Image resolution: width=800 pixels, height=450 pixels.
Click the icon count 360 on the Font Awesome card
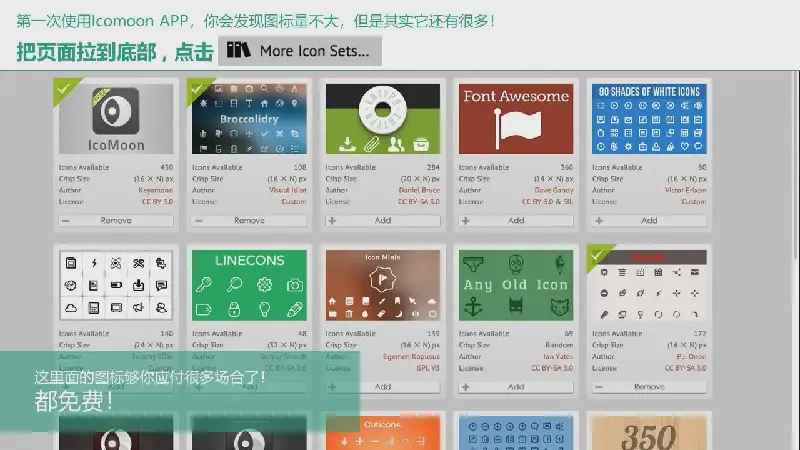[x=567, y=167]
